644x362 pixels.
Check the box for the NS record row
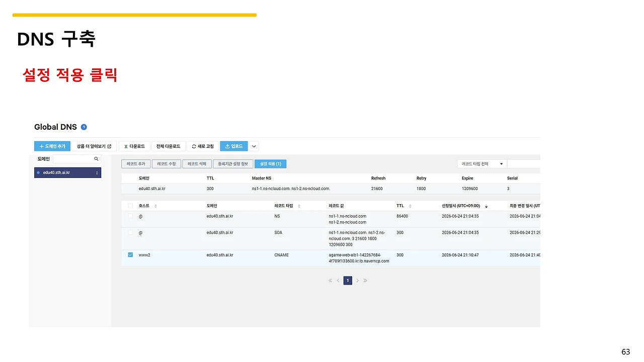(x=130, y=216)
